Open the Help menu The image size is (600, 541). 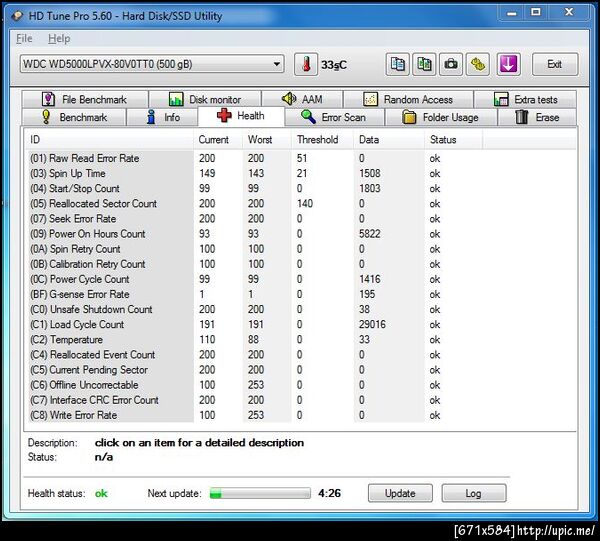[x=59, y=38]
